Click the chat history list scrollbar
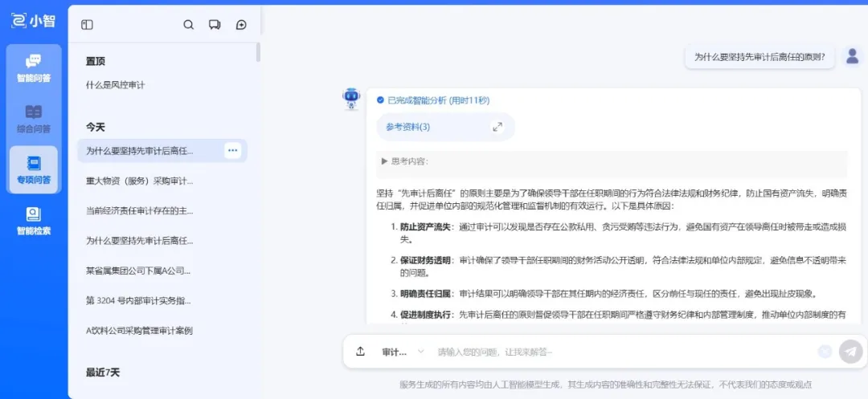Viewport: 868px width, 399px height. pyautogui.click(x=258, y=52)
